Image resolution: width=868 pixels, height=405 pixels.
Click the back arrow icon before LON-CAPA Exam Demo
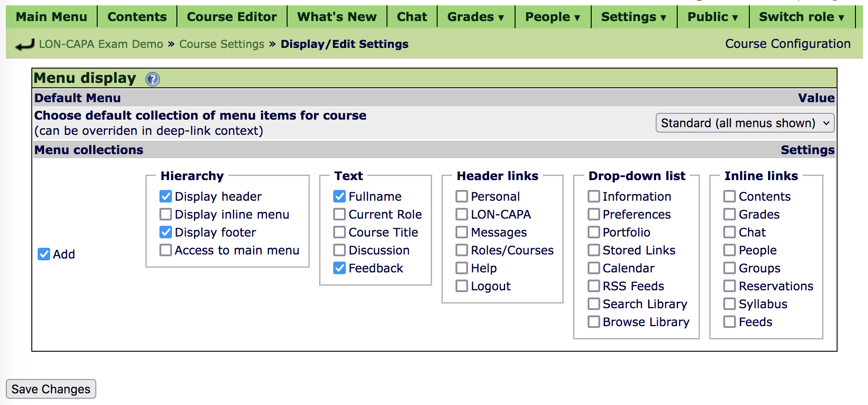[25, 44]
